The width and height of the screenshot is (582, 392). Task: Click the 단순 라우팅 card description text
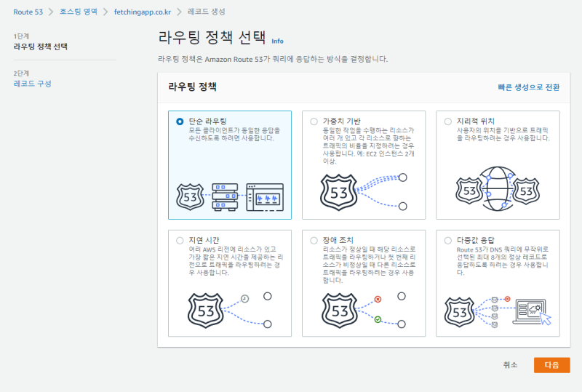234,135
